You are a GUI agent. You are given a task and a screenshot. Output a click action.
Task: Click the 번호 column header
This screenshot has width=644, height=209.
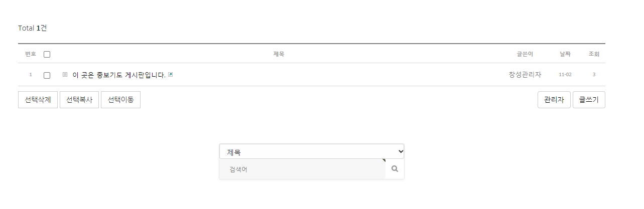pyautogui.click(x=30, y=54)
